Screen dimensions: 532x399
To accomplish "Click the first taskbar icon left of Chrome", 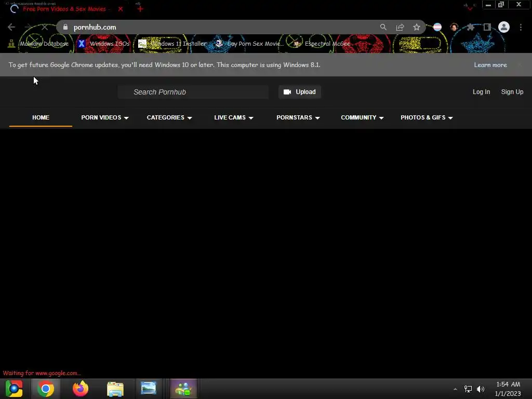I will (x=14, y=389).
